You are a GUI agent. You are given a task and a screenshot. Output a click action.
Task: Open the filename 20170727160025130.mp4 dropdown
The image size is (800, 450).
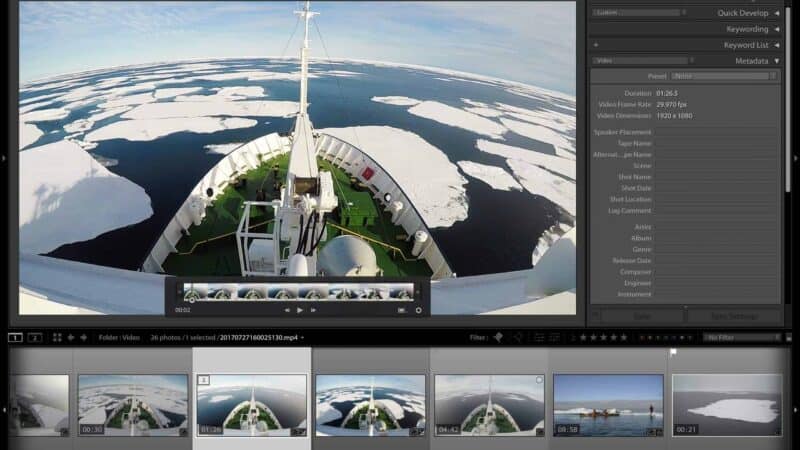[262, 337]
